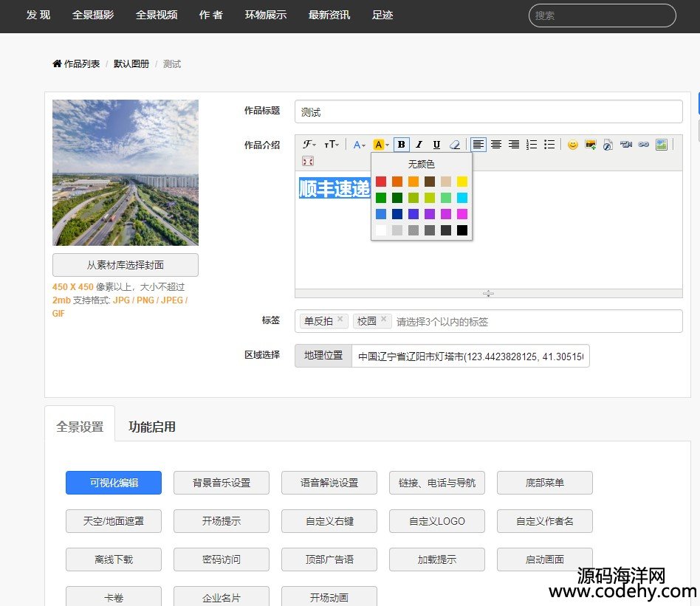This screenshot has width=700, height=606.
Task: Pick the black color swatch
Action: click(462, 230)
